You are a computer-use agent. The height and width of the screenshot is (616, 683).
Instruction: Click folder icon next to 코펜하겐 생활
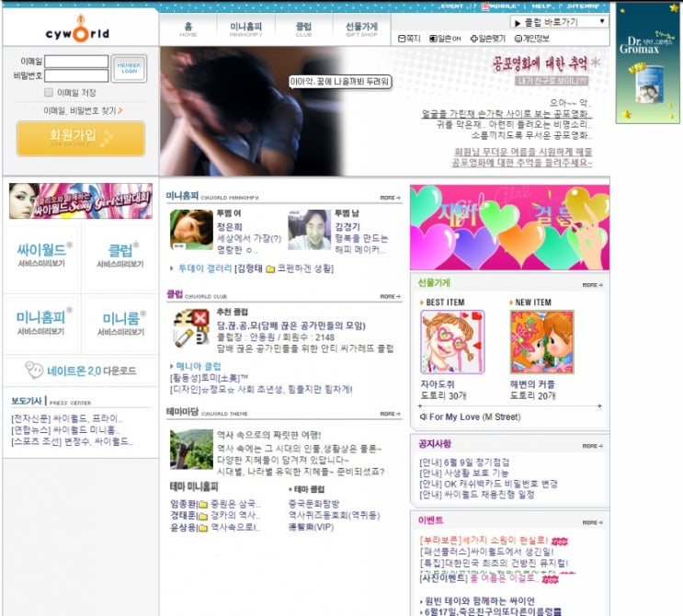point(270,268)
